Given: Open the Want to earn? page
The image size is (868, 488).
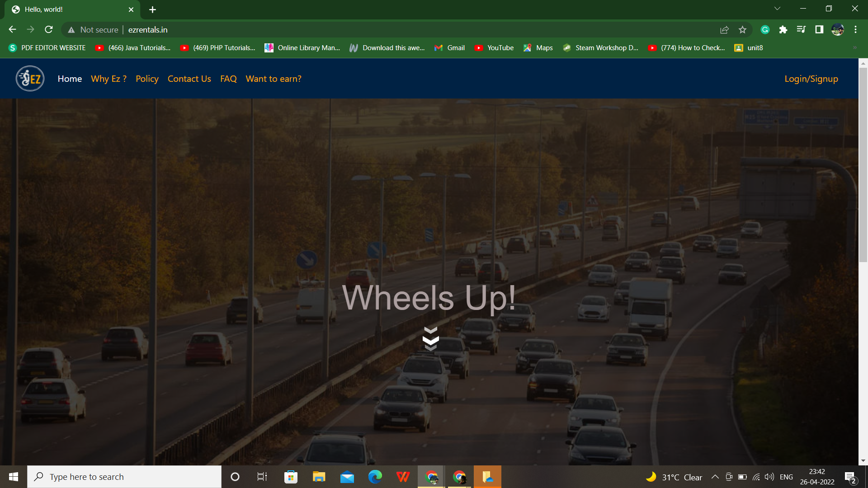Looking at the screenshot, I should click(x=274, y=79).
